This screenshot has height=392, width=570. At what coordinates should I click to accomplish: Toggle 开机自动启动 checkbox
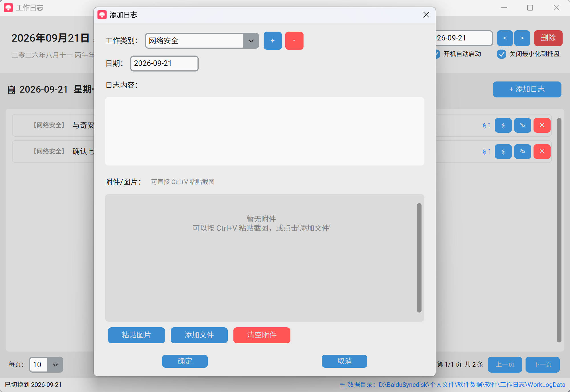[438, 54]
